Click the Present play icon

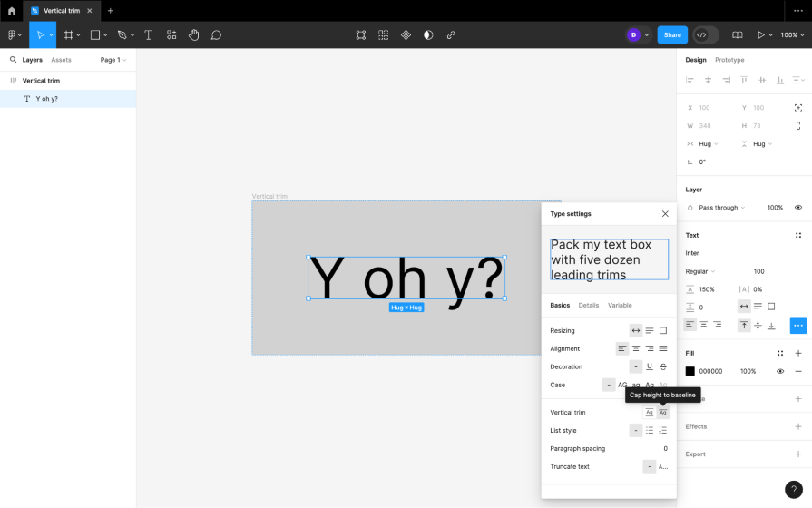(x=761, y=35)
